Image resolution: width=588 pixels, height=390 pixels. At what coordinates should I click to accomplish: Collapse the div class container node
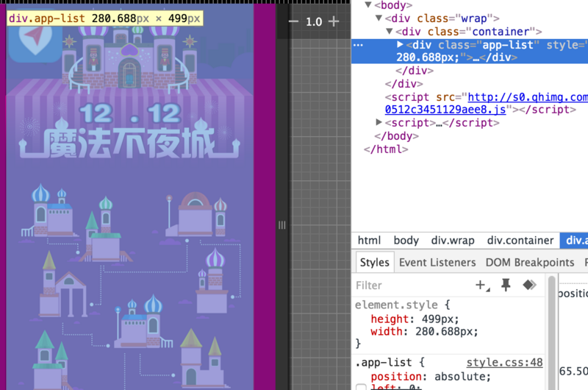click(390, 31)
